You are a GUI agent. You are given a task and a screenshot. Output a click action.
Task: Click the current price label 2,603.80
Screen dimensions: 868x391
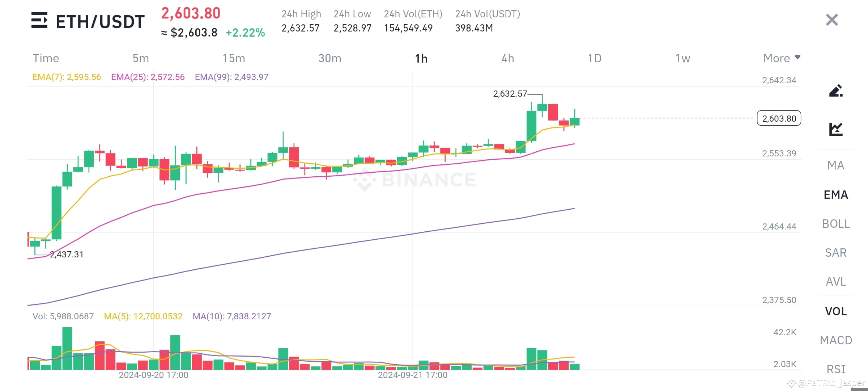(778, 118)
